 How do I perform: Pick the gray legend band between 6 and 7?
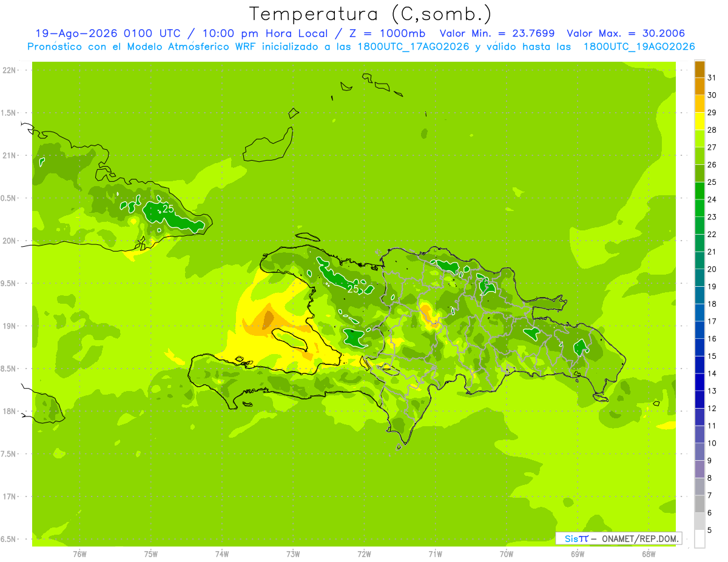coord(699,504)
